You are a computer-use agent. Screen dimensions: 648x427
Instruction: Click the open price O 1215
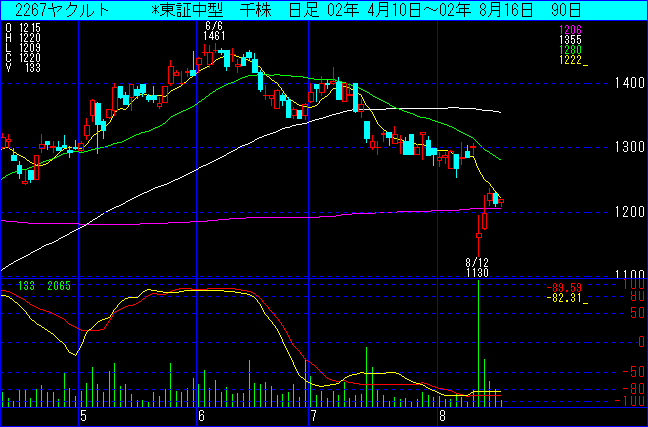[x=23, y=29]
